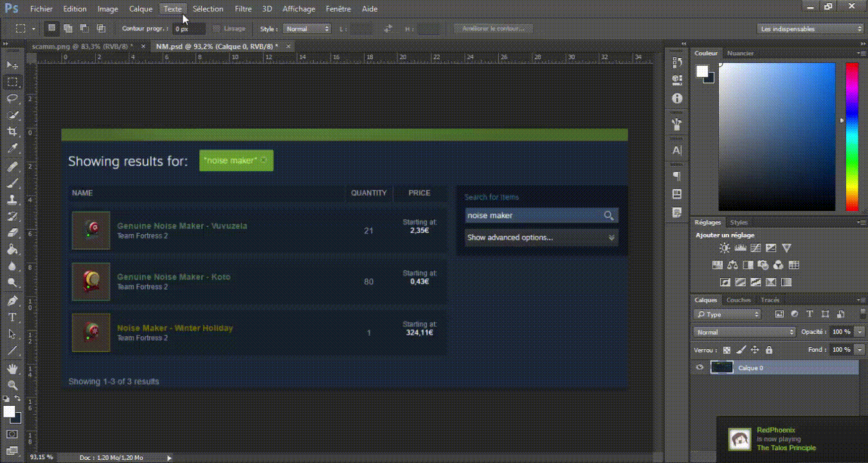Open the Filtre menu
The image size is (868, 463).
(243, 9)
